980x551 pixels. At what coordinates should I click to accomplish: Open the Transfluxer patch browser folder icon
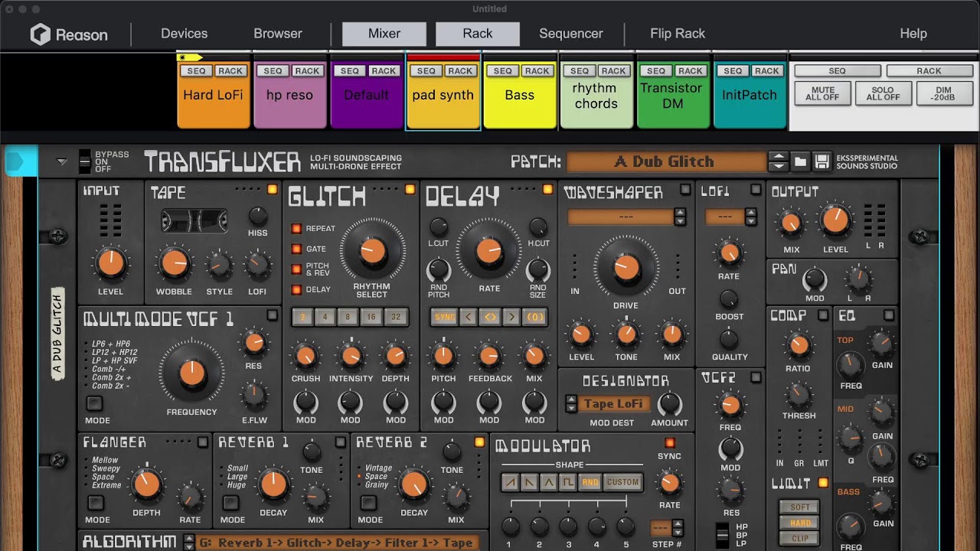800,161
